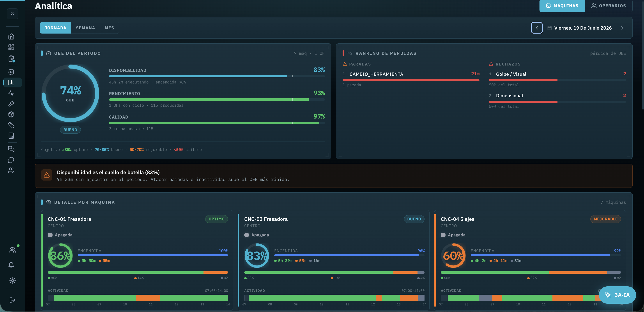Open the dashboard grid icon
The width and height of the screenshot is (644, 312).
pyautogui.click(x=11, y=47)
